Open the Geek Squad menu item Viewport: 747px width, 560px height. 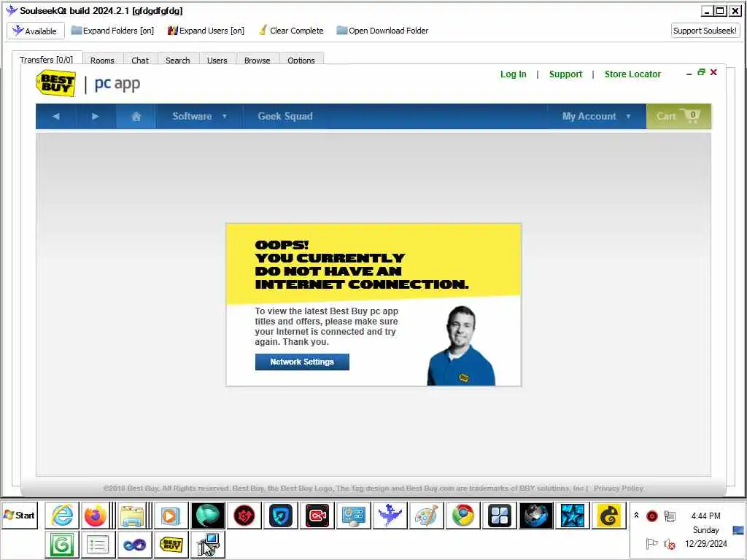(285, 116)
